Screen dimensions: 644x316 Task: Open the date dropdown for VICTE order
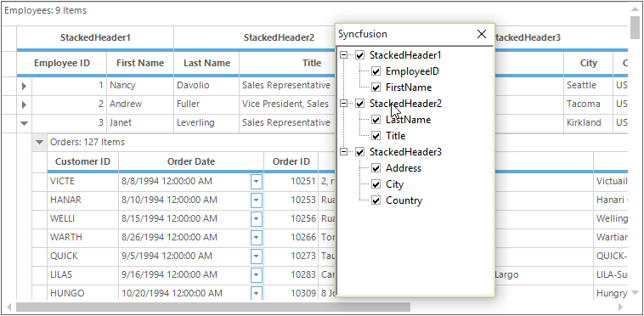point(257,181)
